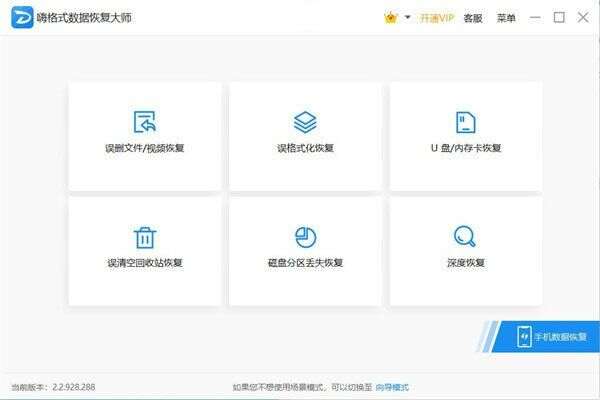Image resolution: width=600 pixels, height=400 pixels.
Task: Select the 磁盘分区丢失恢复 pie chart icon
Action: pyautogui.click(x=305, y=237)
